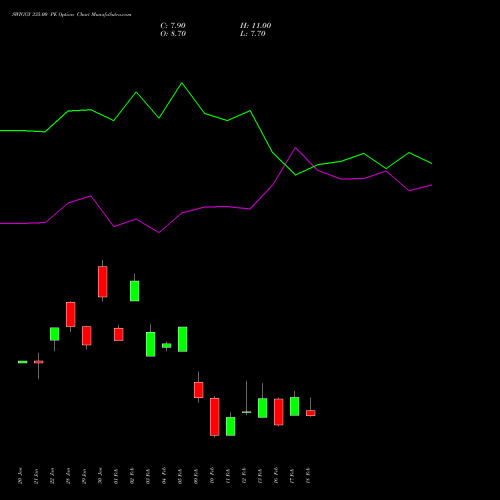Click the green candle for 02 Feb

[135, 291]
